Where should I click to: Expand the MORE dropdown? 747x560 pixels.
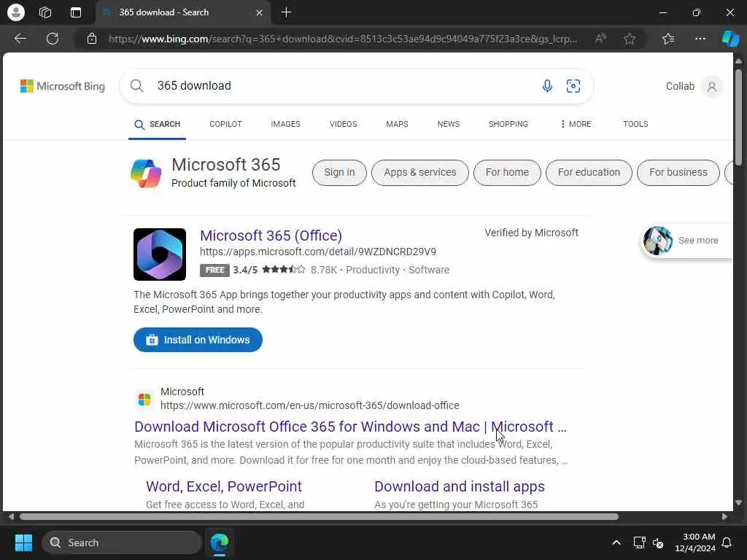(x=576, y=124)
